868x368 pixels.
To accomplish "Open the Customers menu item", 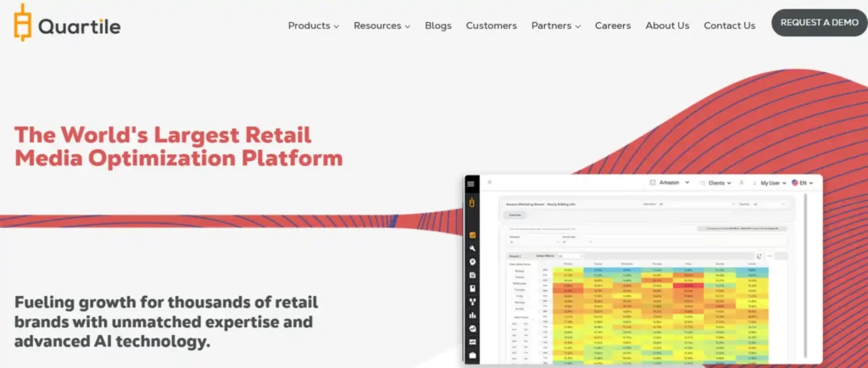I will tap(491, 25).
